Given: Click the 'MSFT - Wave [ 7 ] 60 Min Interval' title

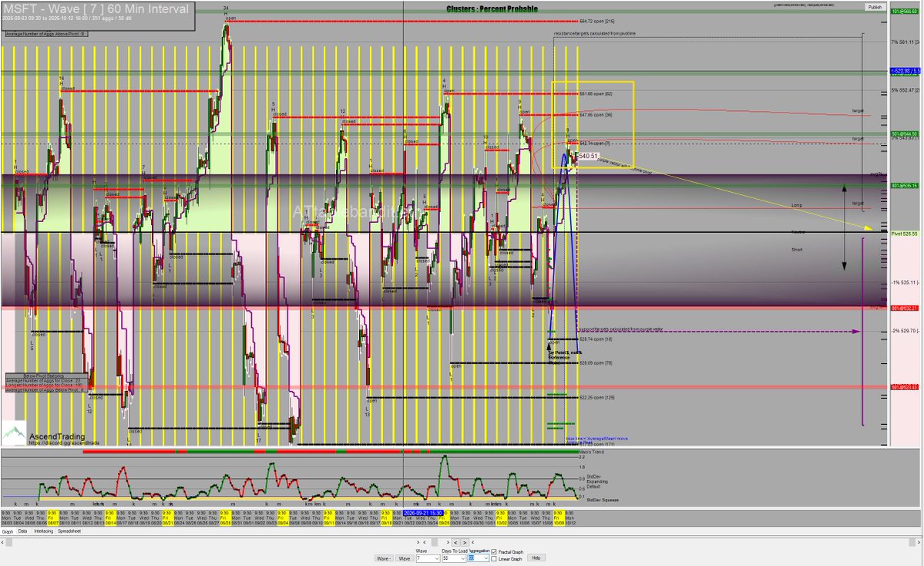Looking at the screenshot, I should tap(96, 9).
